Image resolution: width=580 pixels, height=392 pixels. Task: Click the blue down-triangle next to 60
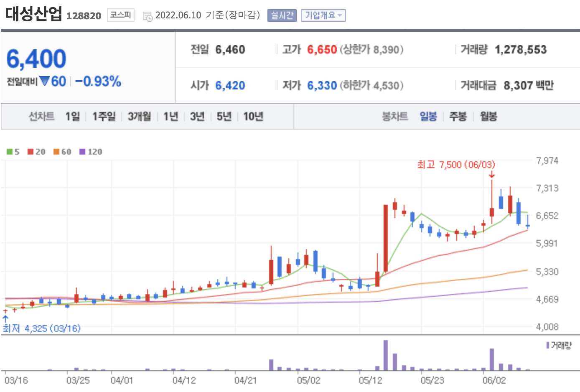click(x=44, y=81)
